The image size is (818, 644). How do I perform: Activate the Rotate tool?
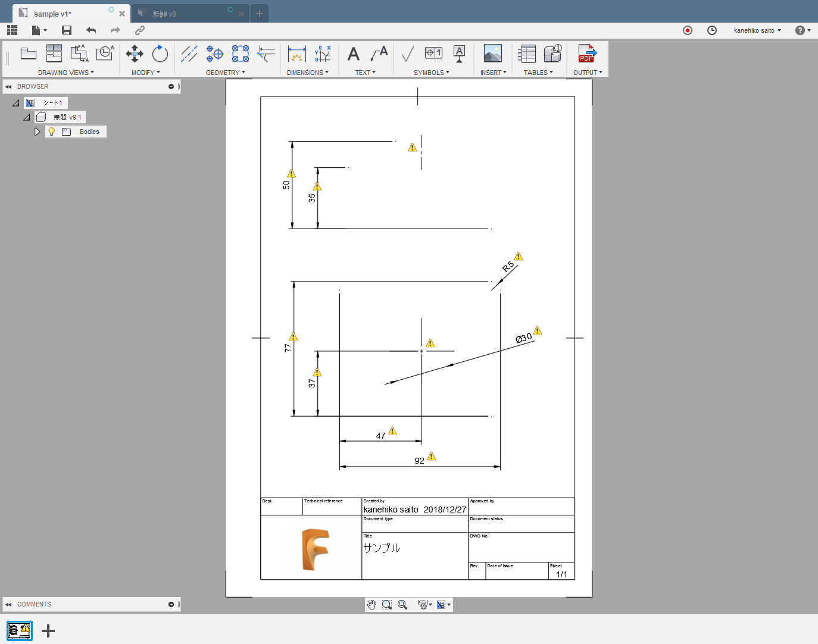tap(160, 54)
